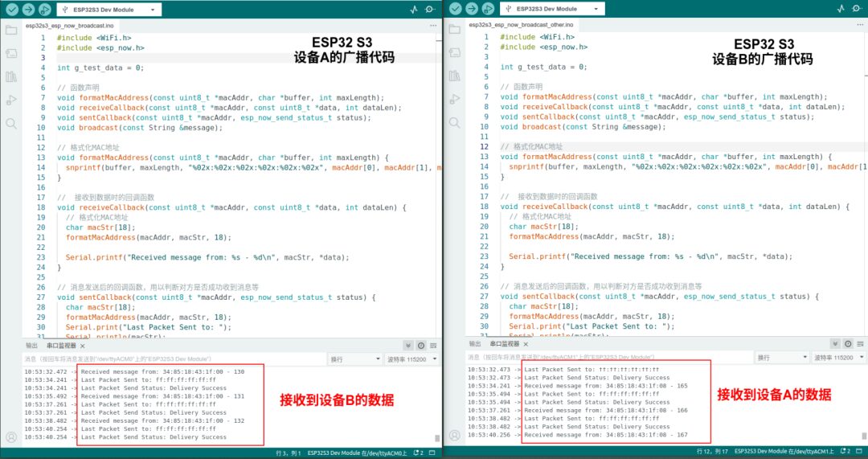
Task: Open Serial Plotter in left IDE window
Action: (x=414, y=10)
